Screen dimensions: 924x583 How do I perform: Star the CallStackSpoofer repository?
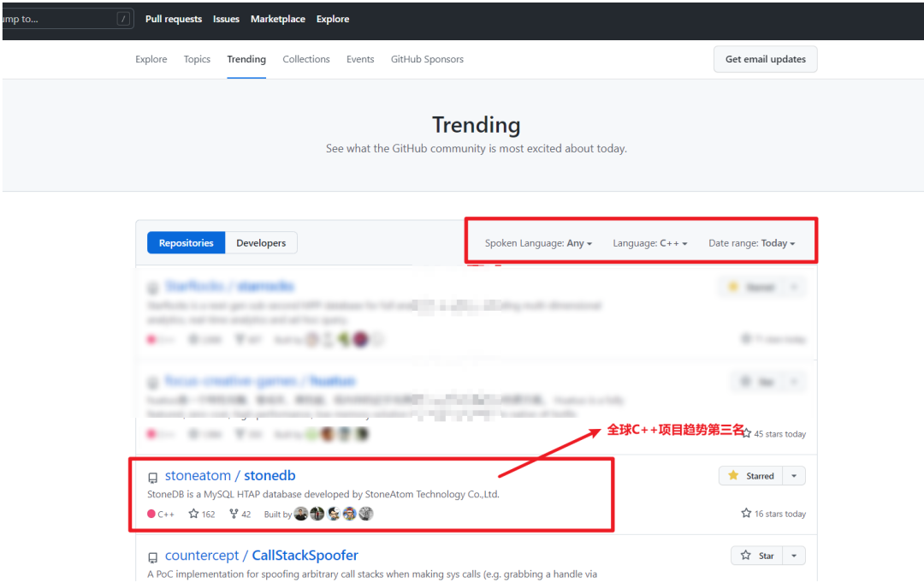click(x=757, y=556)
